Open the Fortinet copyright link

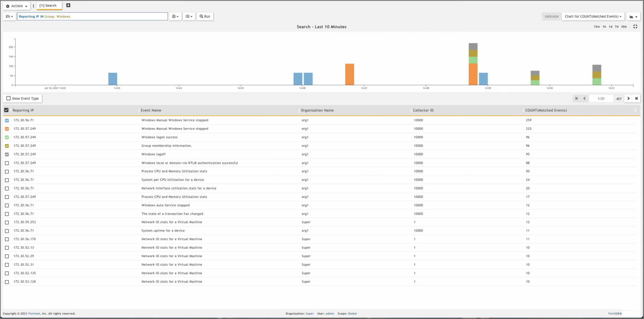pyautogui.click(x=34, y=313)
